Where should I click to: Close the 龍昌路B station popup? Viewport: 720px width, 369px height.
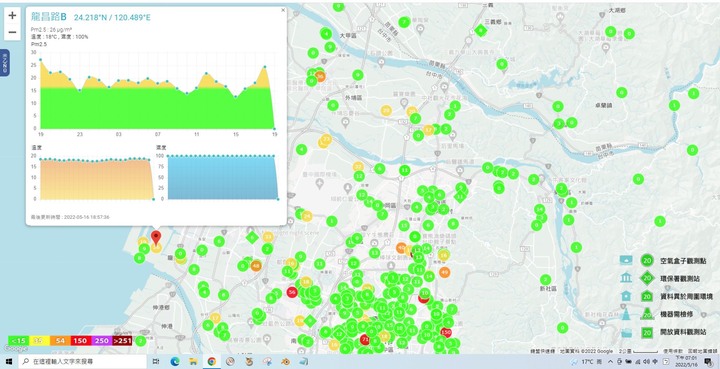click(x=283, y=10)
